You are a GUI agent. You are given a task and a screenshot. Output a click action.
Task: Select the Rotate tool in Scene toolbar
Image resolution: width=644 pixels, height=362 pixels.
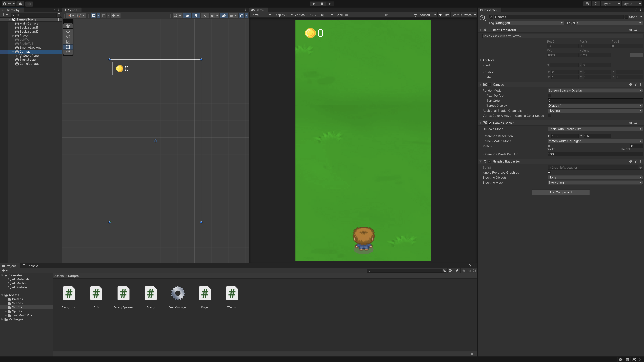tap(68, 36)
